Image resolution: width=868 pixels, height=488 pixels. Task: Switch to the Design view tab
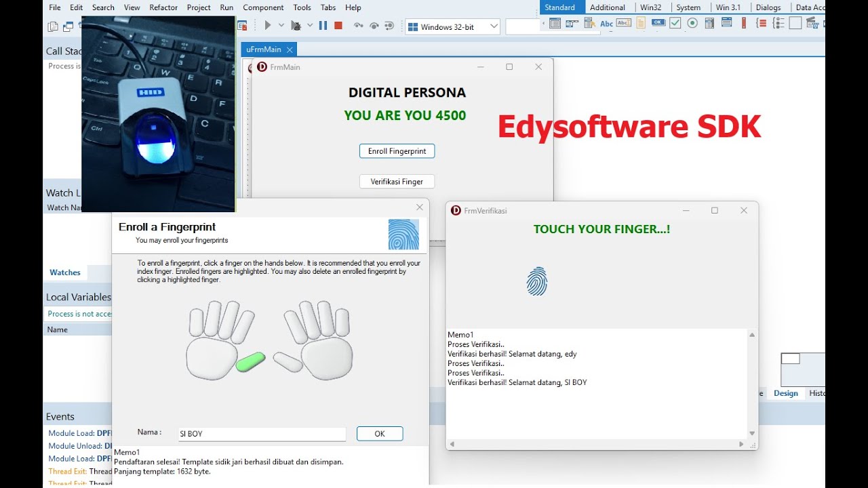(x=786, y=393)
